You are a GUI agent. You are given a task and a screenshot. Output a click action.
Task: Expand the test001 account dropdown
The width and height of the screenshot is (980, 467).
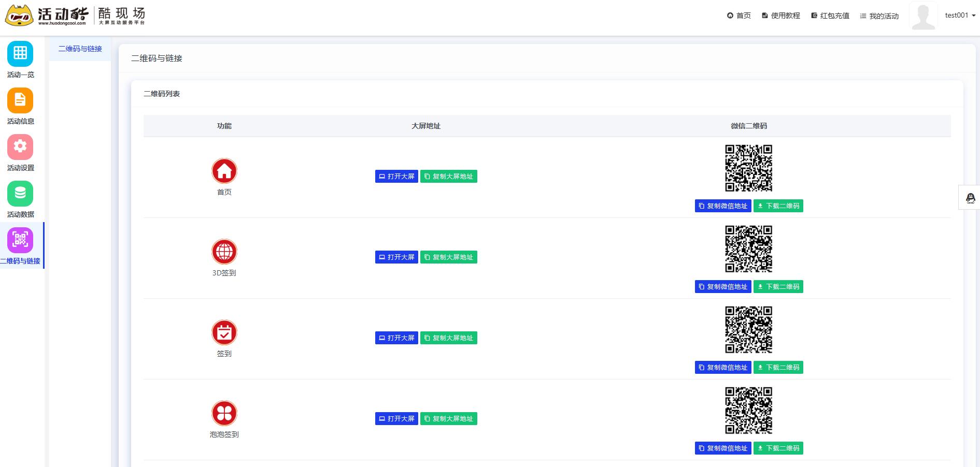coord(960,16)
